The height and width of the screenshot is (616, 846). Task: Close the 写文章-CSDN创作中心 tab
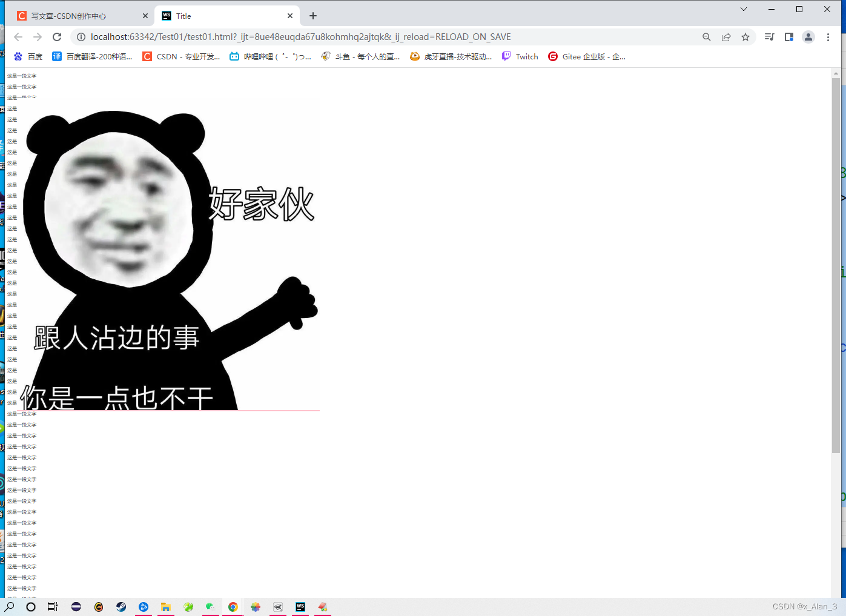[x=145, y=16]
